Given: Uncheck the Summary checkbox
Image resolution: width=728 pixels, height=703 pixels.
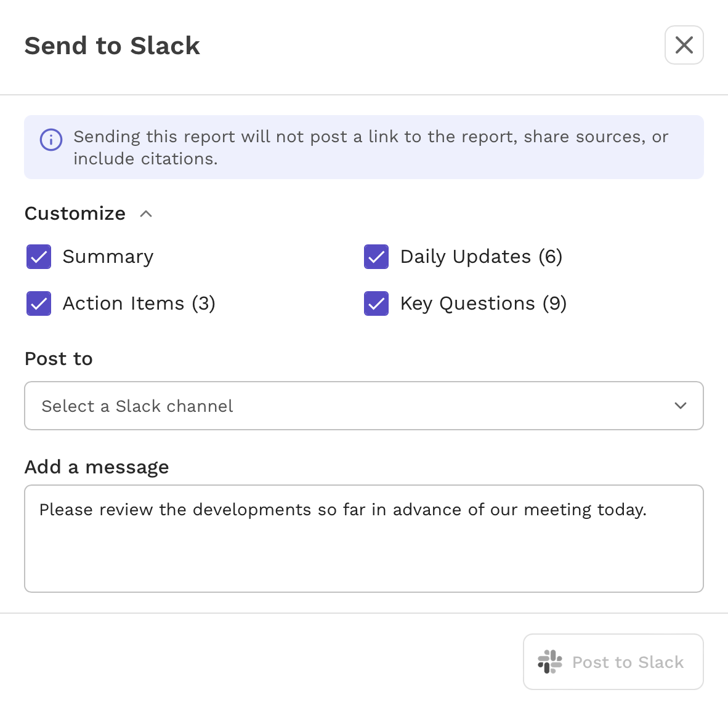Looking at the screenshot, I should (x=39, y=257).
